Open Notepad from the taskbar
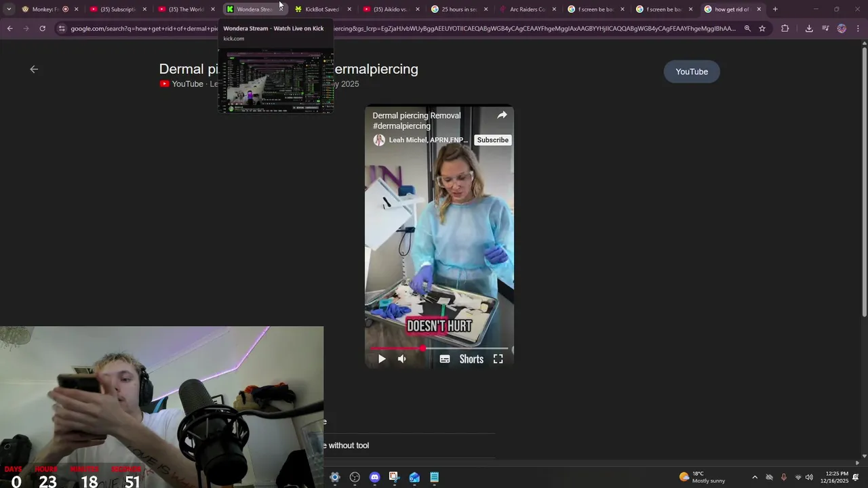 tap(434, 477)
